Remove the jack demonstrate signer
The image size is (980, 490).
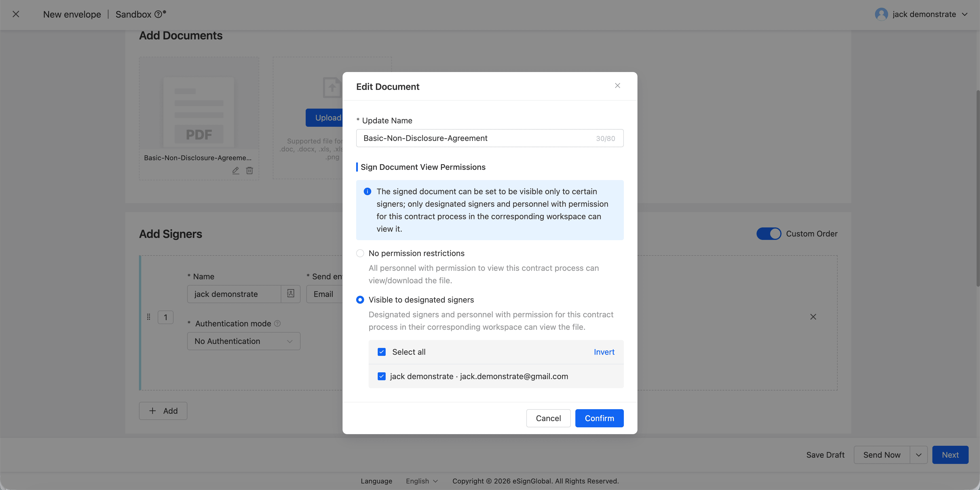pyautogui.click(x=813, y=317)
